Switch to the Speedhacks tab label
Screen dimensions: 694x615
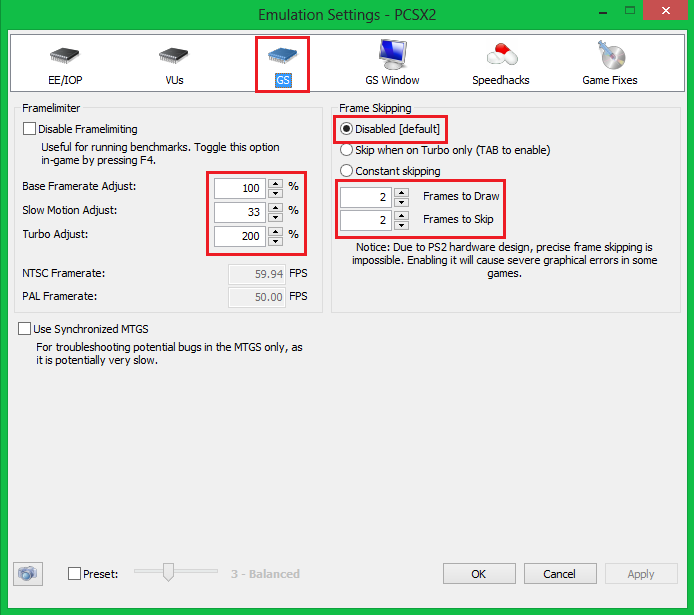click(x=501, y=80)
